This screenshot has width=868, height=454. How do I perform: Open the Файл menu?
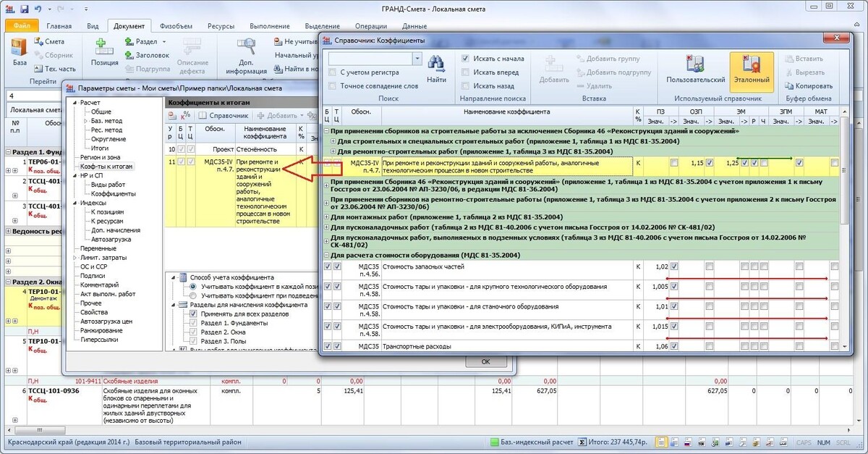21,26
